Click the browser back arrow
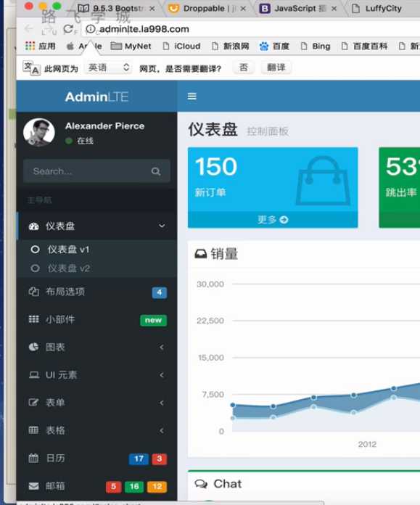 pos(29,29)
